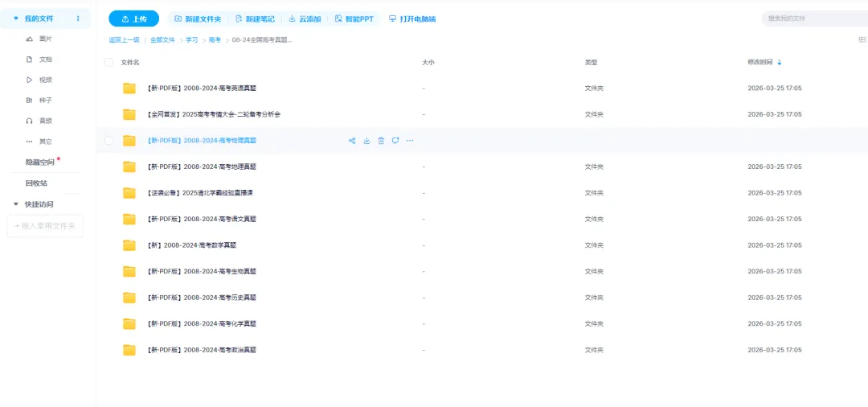Image resolution: width=868 pixels, height=407 pixels.
Task: Click folder icon of 高考地理真题
Action: 129,166
